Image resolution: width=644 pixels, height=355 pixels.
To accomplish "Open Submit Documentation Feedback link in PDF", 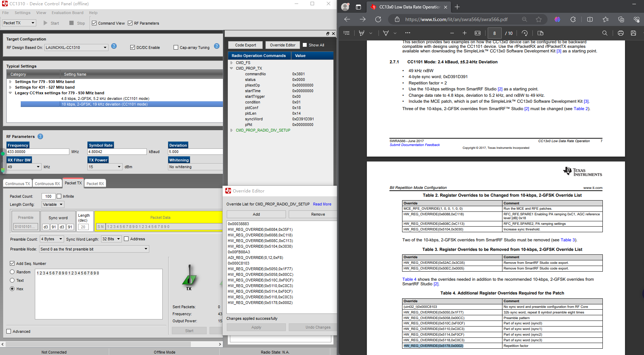I will [415, 145].
